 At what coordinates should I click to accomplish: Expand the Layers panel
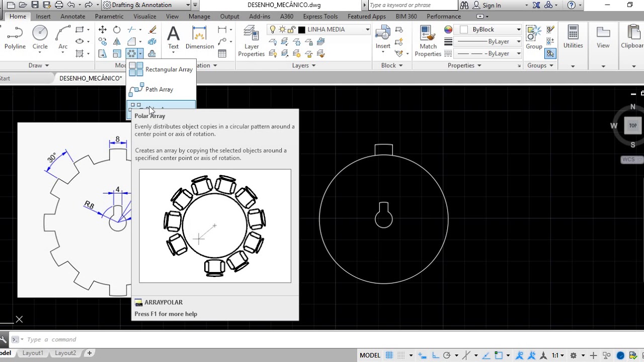pos(303,65)
